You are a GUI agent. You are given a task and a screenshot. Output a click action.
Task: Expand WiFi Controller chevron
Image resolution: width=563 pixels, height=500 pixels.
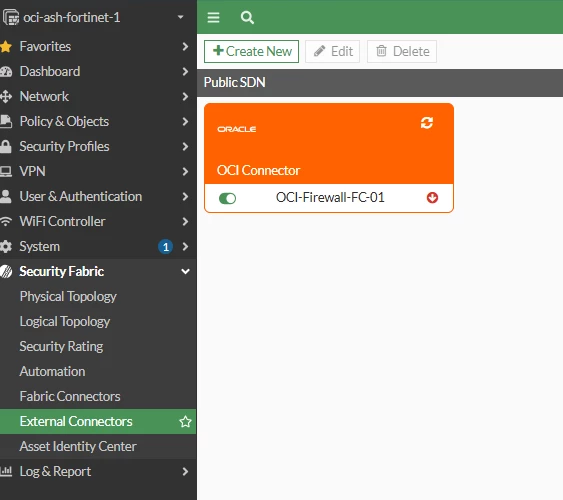coord(185,221)
